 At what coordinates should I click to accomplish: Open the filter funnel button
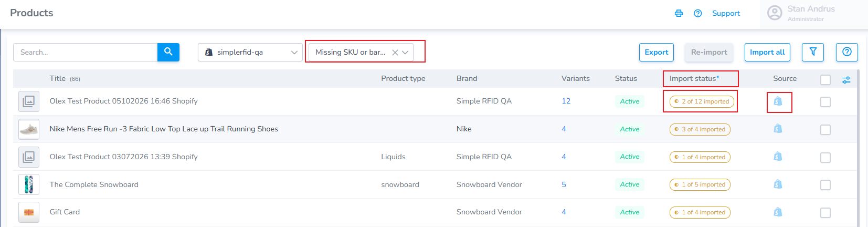pyautogui.click(x=813, y=52)
